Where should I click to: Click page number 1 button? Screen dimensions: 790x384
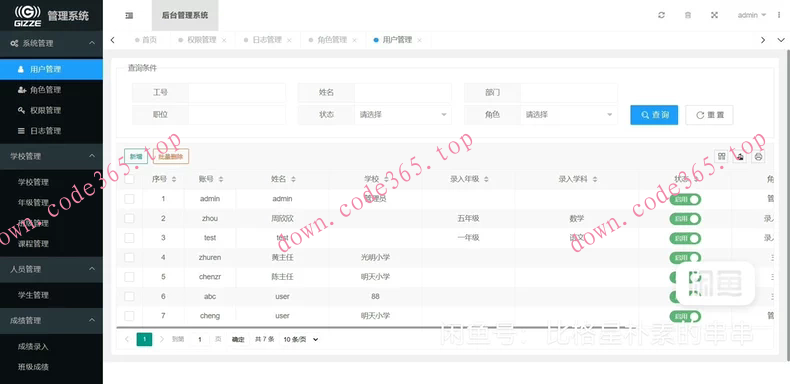(x=144, y=339)
